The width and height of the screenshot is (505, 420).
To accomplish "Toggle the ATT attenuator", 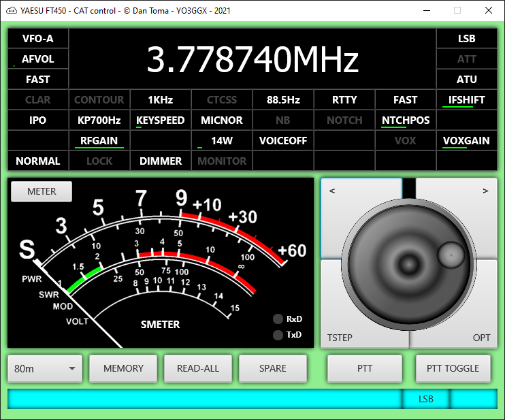I will coord(467,59).
